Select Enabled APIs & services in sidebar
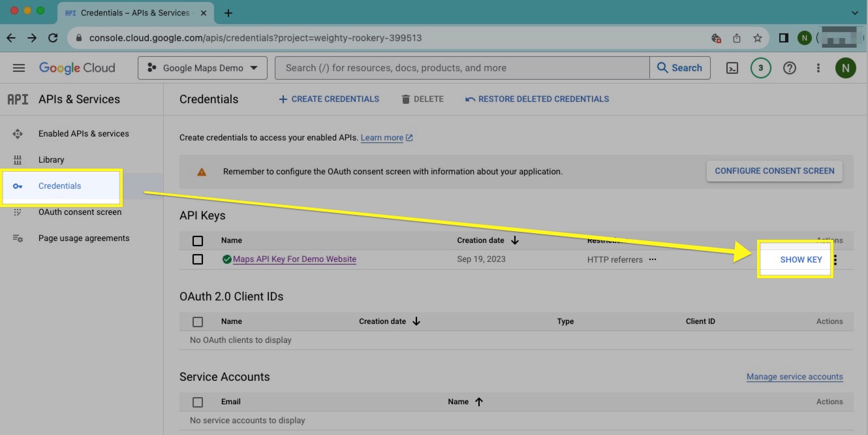Image resolution: width=868 pixels, height=435 pixels. tap(84, 134)
